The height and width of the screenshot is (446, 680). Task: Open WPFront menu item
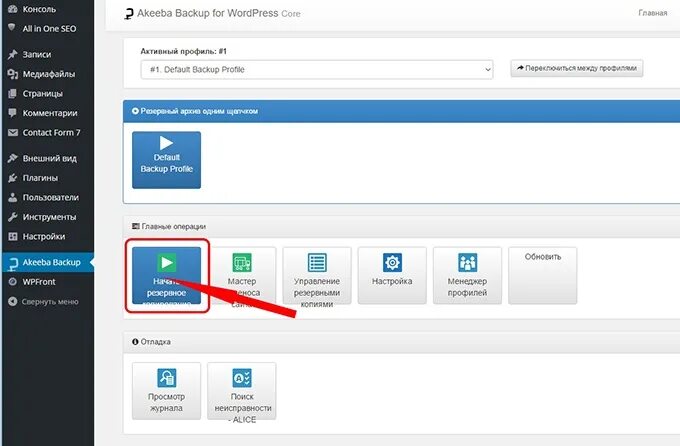[47, 282]
